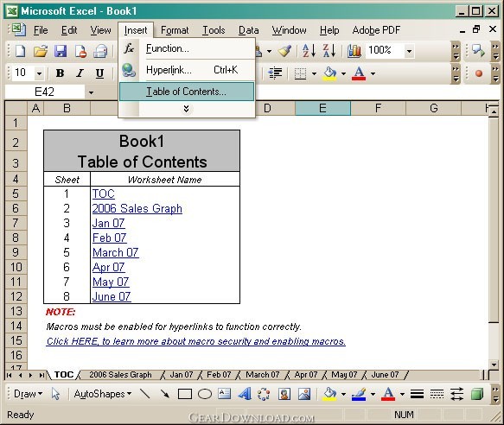Toggle Italic formatting
Image resolution: width=504 pixels, height=425 pixels.
tap(80, 73)
